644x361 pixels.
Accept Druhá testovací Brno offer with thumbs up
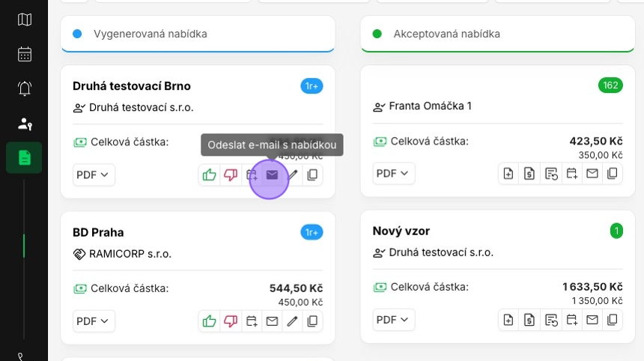pyautogui.click(x=209, y=175)
